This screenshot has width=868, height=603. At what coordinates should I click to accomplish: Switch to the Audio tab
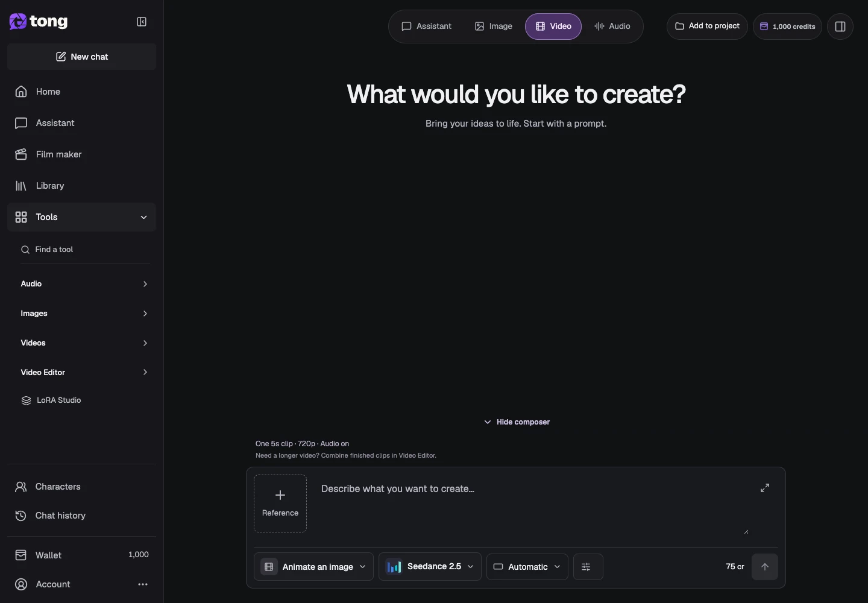coord(612,27)
